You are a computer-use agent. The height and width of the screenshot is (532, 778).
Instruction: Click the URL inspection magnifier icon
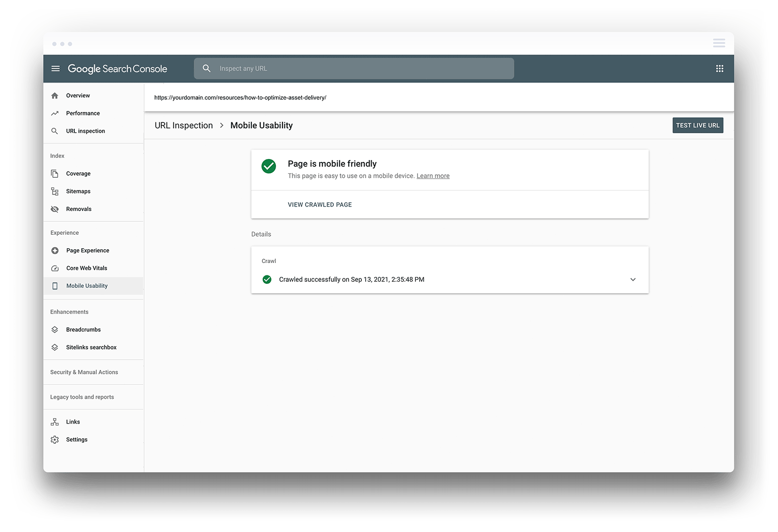pos(55,131)
